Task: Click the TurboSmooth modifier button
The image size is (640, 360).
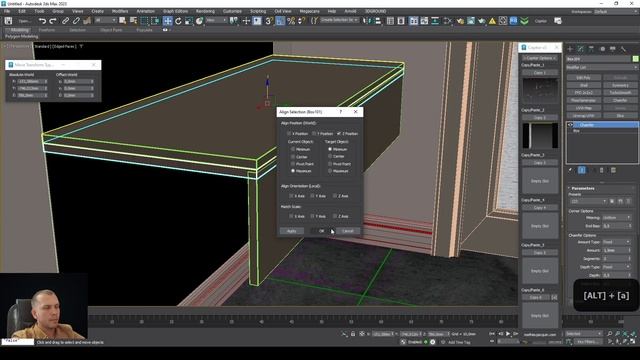Action: 620,93
